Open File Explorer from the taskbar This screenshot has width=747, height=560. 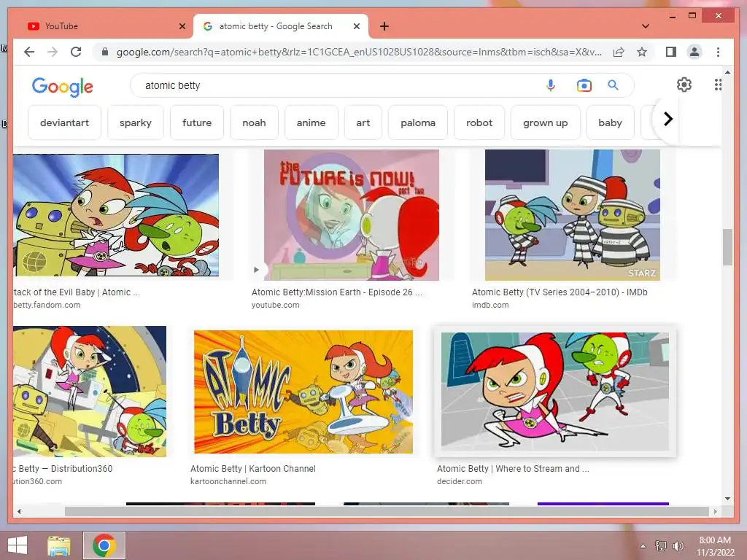point(59,545)
